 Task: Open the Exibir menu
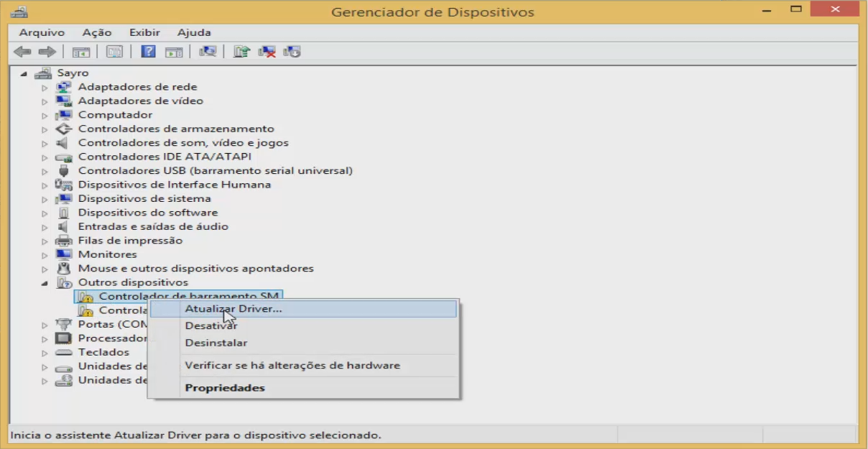tap(144, 32)
